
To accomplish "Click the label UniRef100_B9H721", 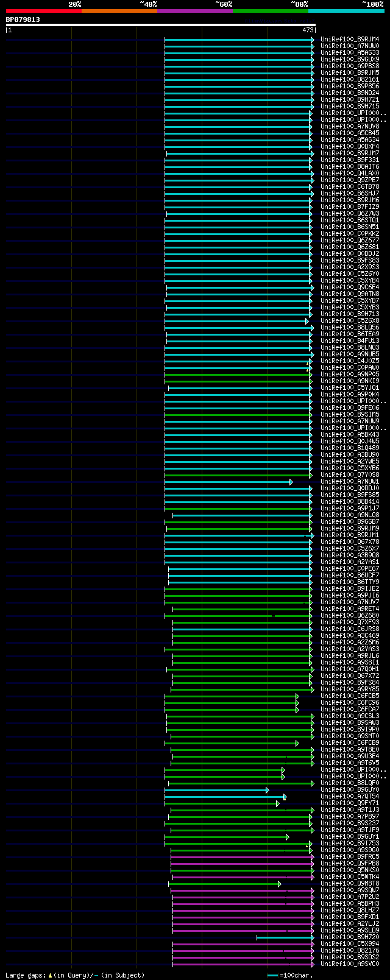I will [x=350, y=100].
